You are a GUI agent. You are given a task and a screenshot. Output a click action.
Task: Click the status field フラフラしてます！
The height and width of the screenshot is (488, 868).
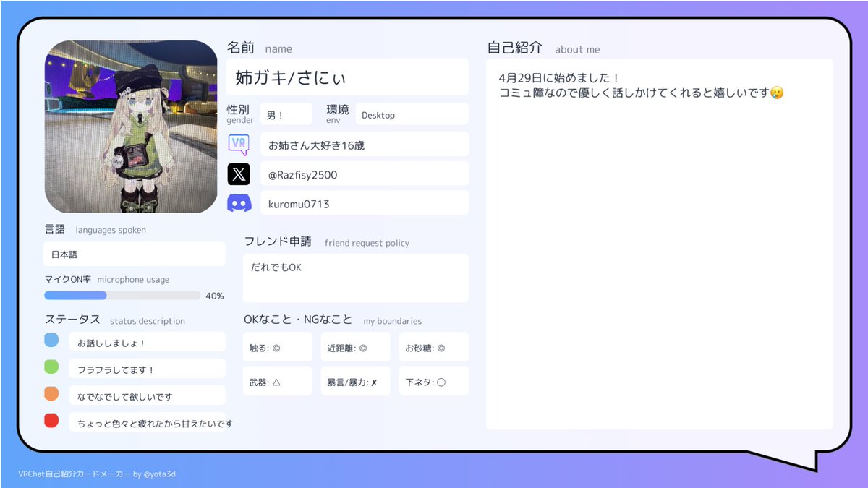(148, 369)
